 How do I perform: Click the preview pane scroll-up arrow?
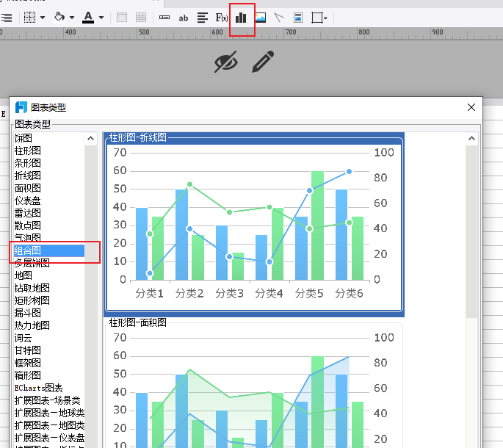[x=471, y=139]
